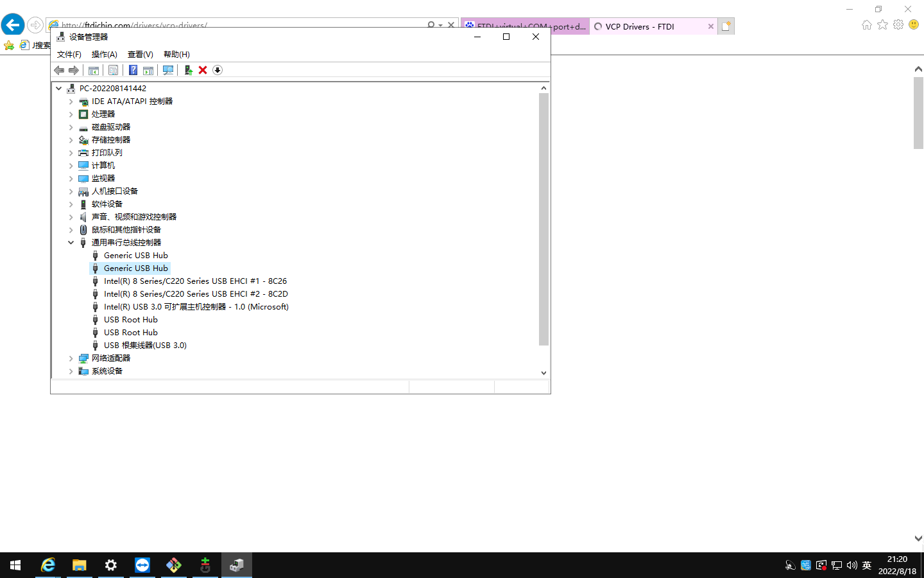
Task: Expand the 处理器 category
Action: 71,114
